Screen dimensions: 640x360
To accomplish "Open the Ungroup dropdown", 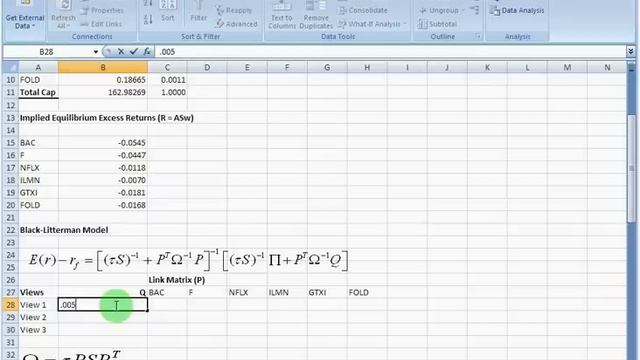I will coord(442,11).
